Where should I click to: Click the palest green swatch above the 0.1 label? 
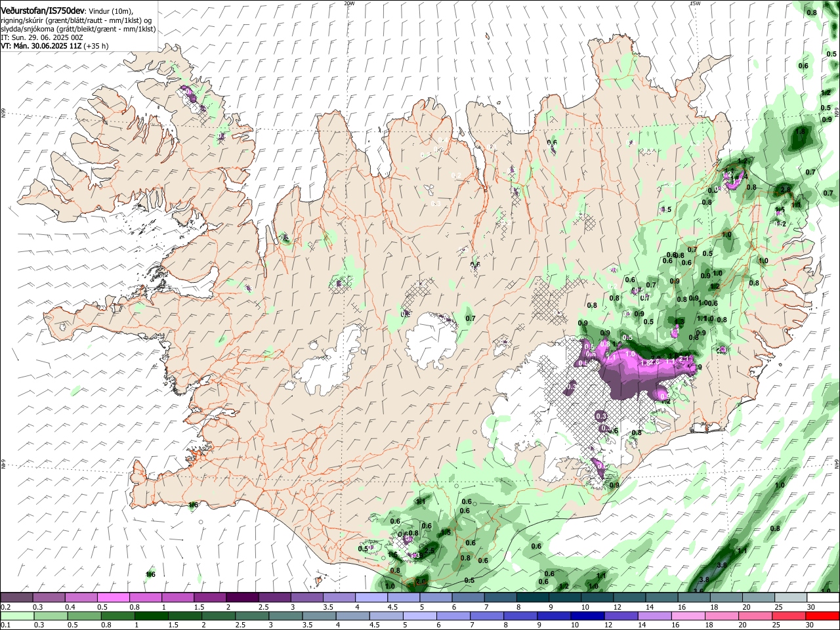[x=17, y=616]
